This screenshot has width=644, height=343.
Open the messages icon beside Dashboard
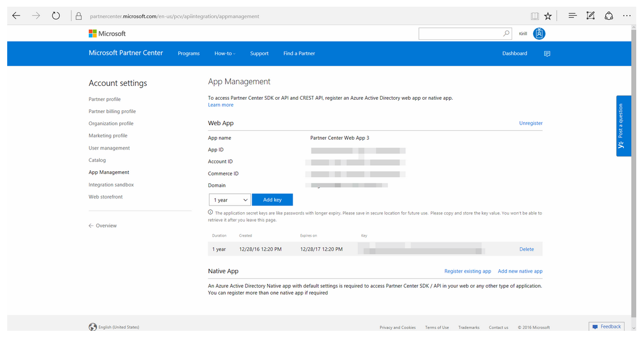click(547, 54)
